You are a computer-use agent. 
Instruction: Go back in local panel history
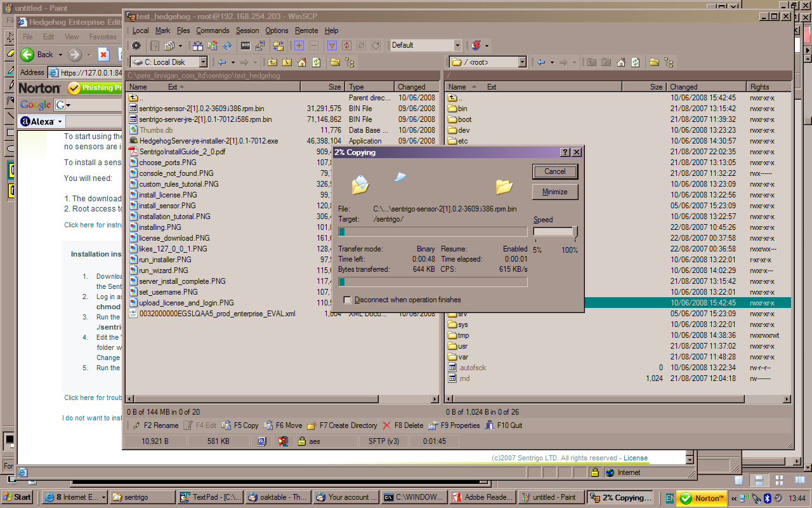221,62
